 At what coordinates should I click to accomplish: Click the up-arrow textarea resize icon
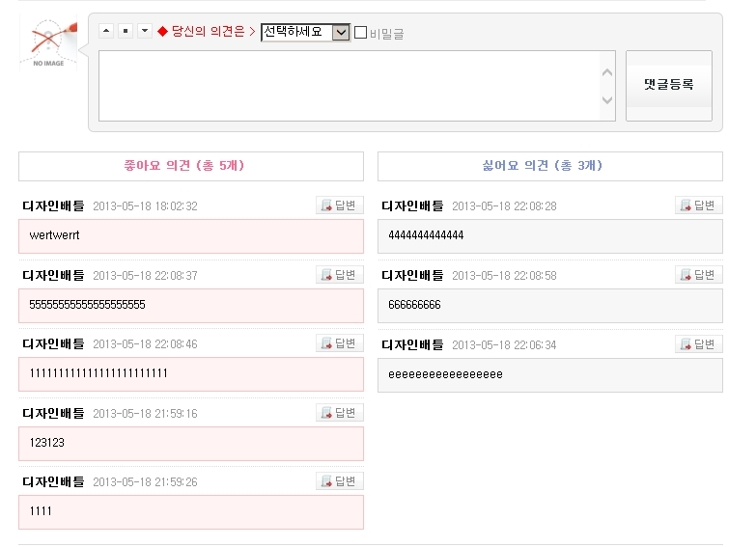click(106, 31)
